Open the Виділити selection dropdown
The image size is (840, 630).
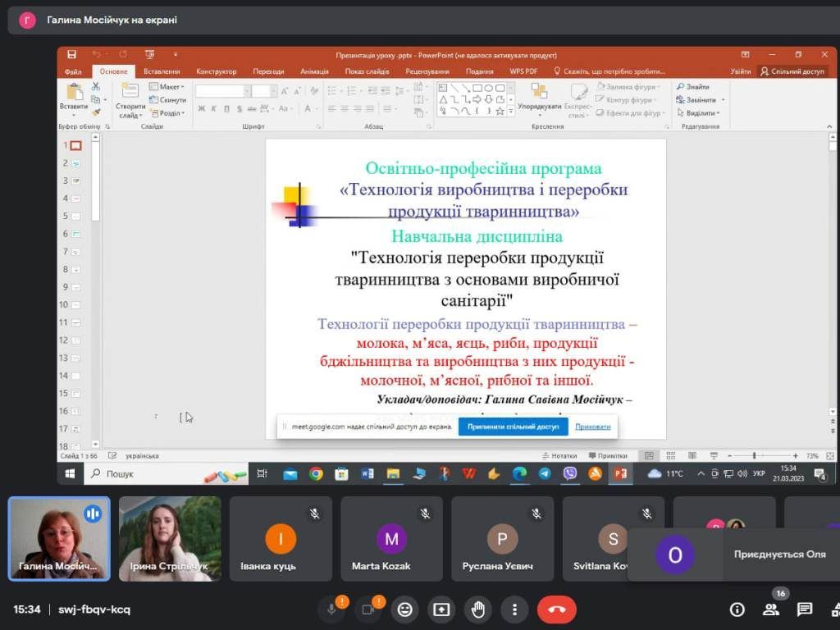699,113
